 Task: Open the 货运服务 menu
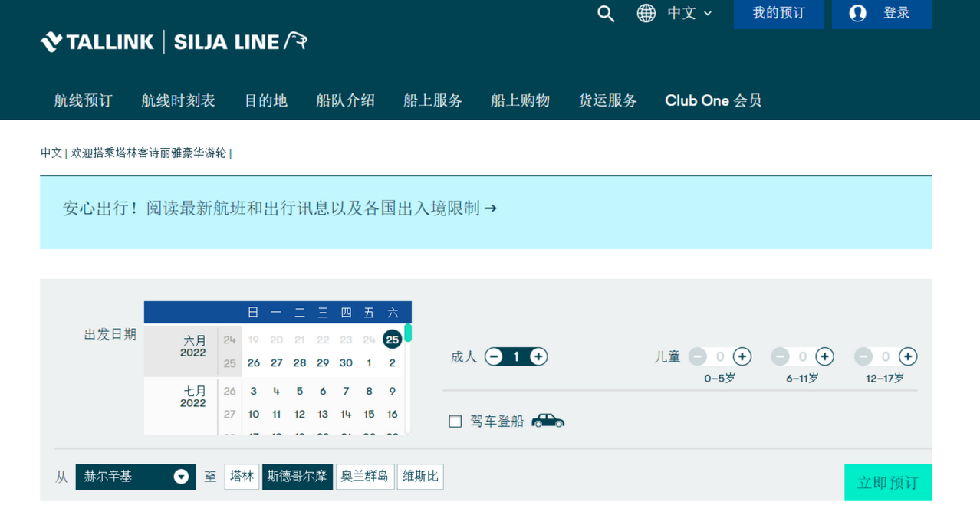(x=608, y=100)
